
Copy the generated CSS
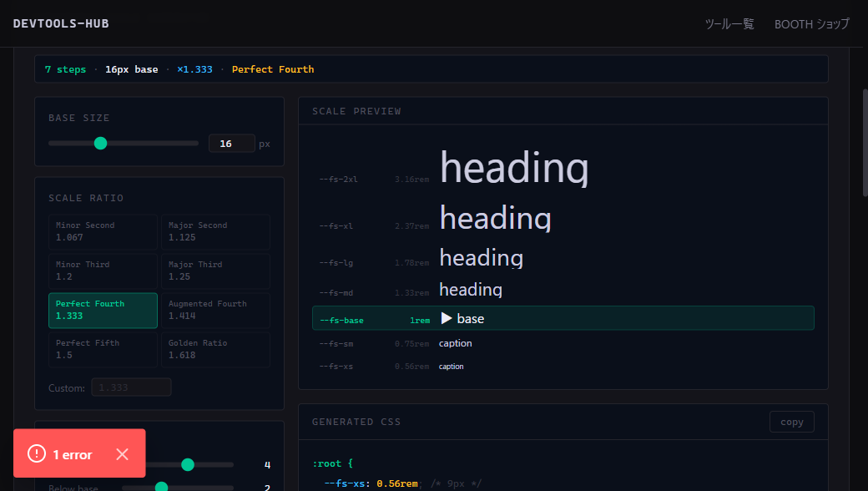click(791, 422)
